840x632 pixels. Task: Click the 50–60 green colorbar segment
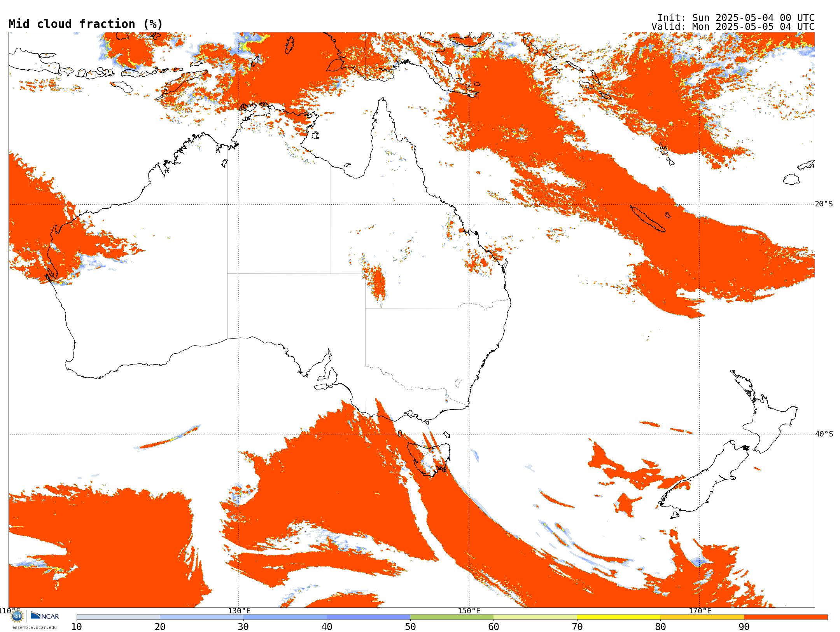click(x=452, y=617)
